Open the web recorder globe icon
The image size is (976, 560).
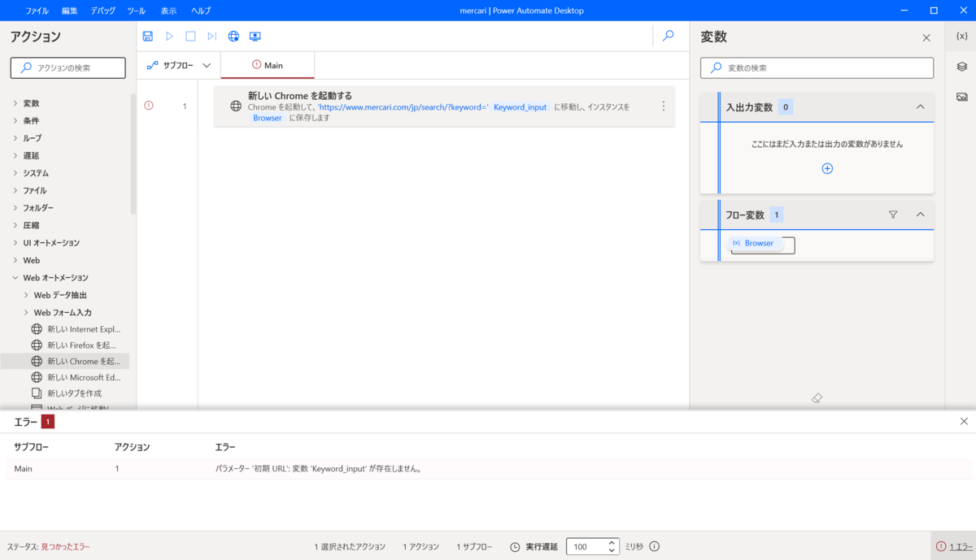tap(233, 36)
